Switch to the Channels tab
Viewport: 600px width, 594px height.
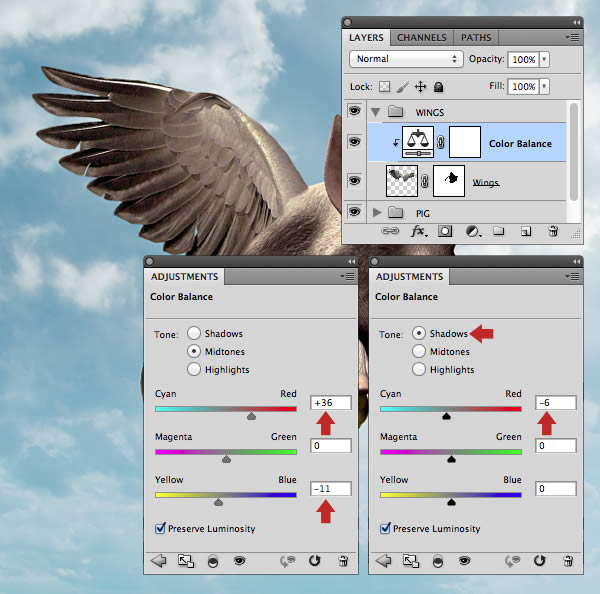pos(422,38)
